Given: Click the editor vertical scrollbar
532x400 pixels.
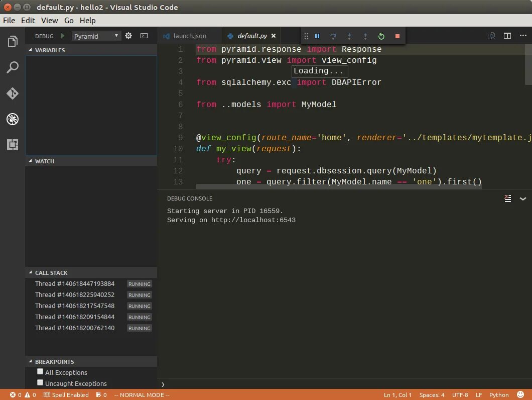Looking at the screenshot, I should tap(528, 64).
